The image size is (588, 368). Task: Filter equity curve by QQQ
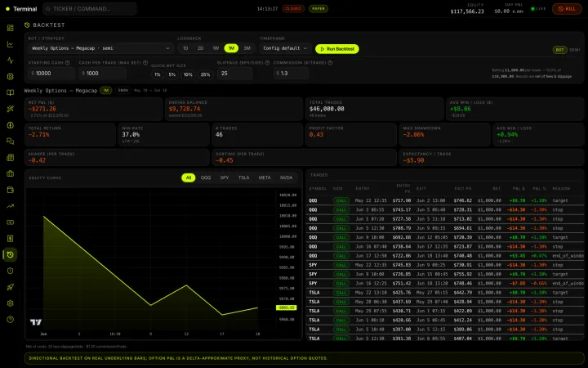206,177
